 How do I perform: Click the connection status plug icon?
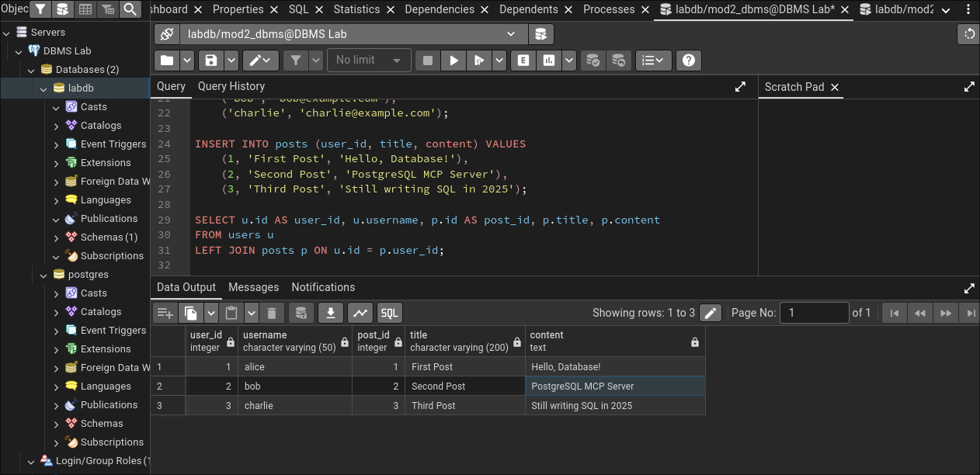pos(166,34)
